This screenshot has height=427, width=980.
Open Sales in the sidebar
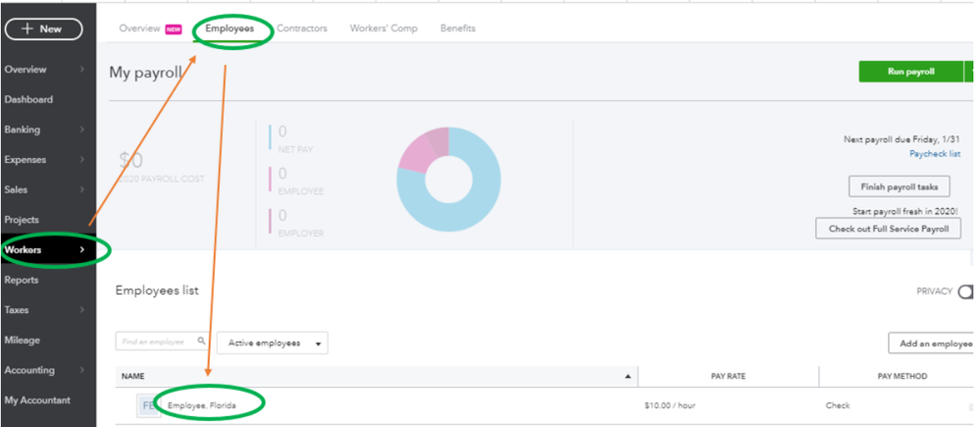[16, 189]
